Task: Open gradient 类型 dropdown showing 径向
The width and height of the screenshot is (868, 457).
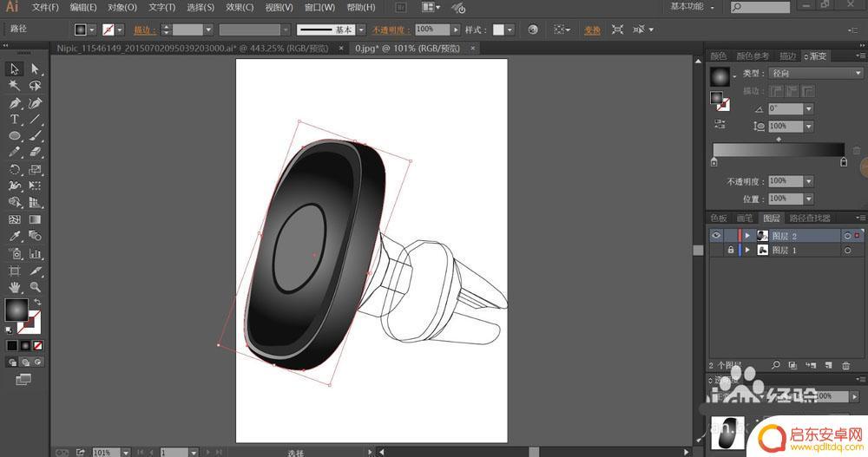Action: [x=816, y=73]
